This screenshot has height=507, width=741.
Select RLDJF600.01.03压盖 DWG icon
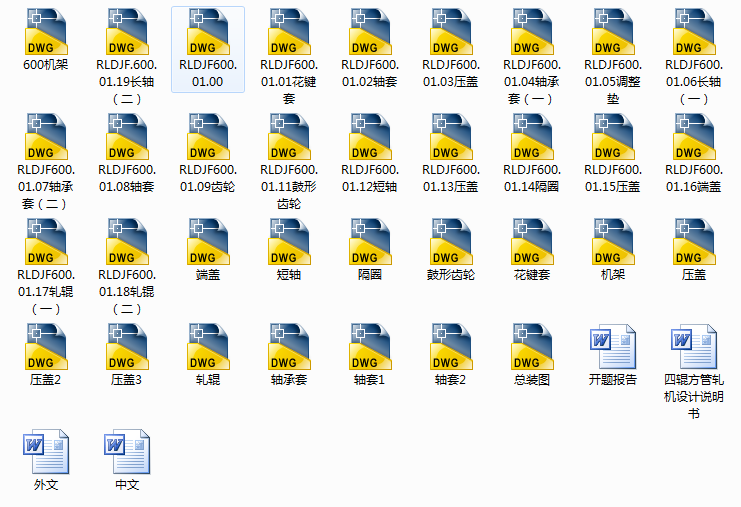[451, 32]
